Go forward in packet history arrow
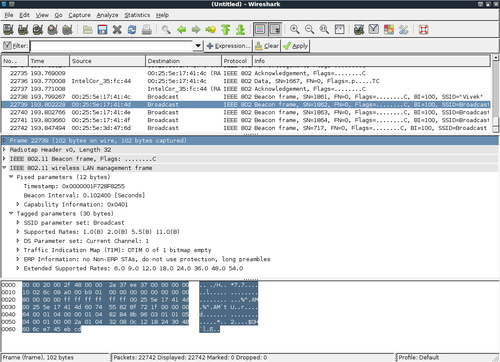 tap(196, 30)
